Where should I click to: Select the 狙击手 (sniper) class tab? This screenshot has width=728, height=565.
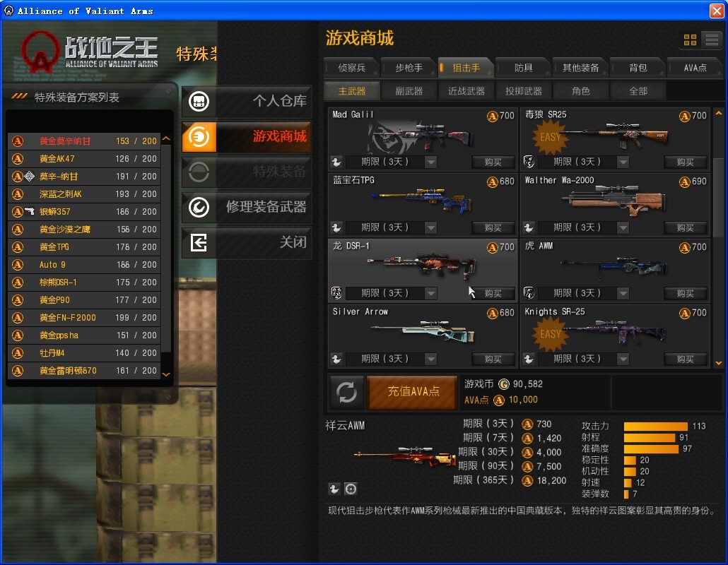coord(466,68)
